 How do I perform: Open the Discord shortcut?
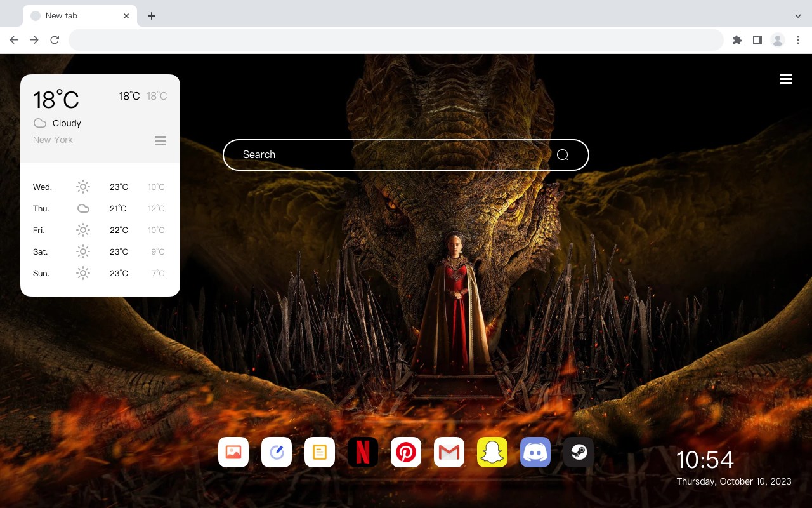click(x=535, y=452)
